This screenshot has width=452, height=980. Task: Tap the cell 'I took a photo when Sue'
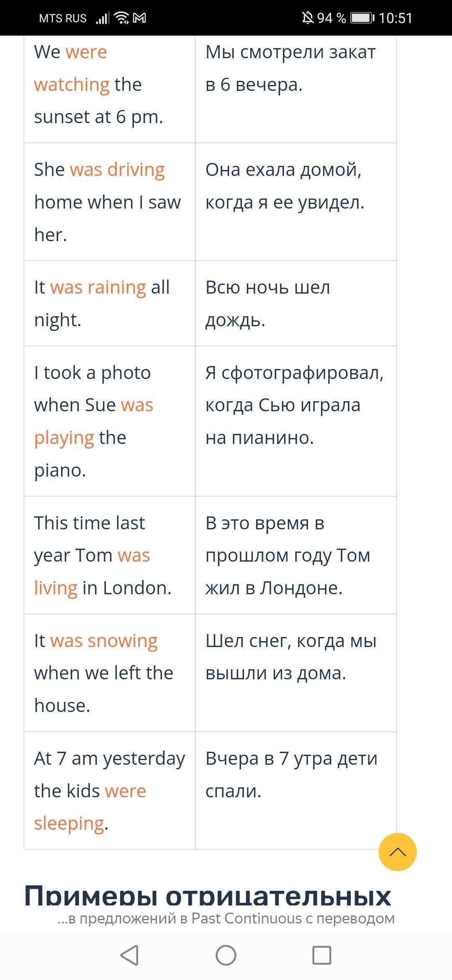click(110, 421)
